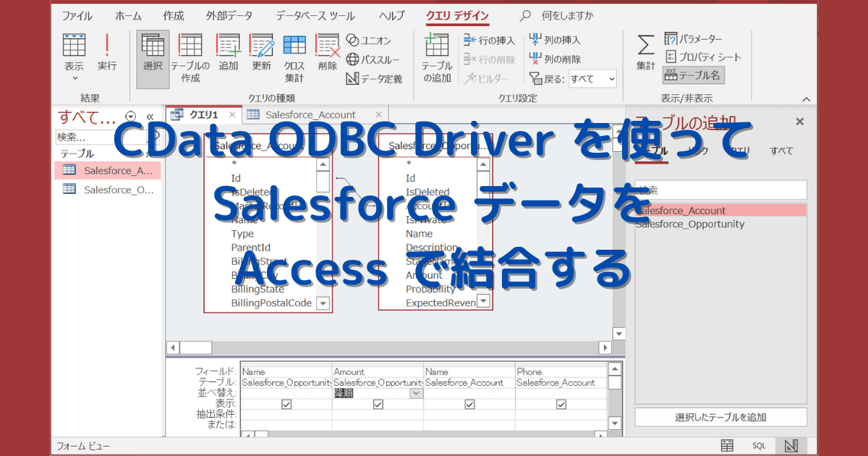Toggle 表示 checkbox for Phone column
Screen dimensions: 868x456
tap(561, 404)
